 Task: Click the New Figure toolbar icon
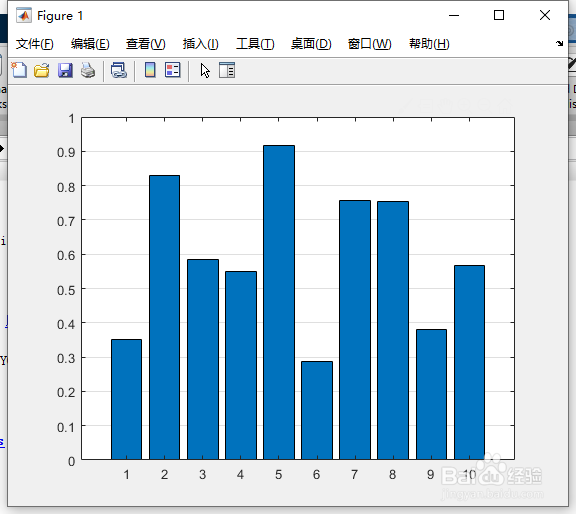click(x=19, y=70)
